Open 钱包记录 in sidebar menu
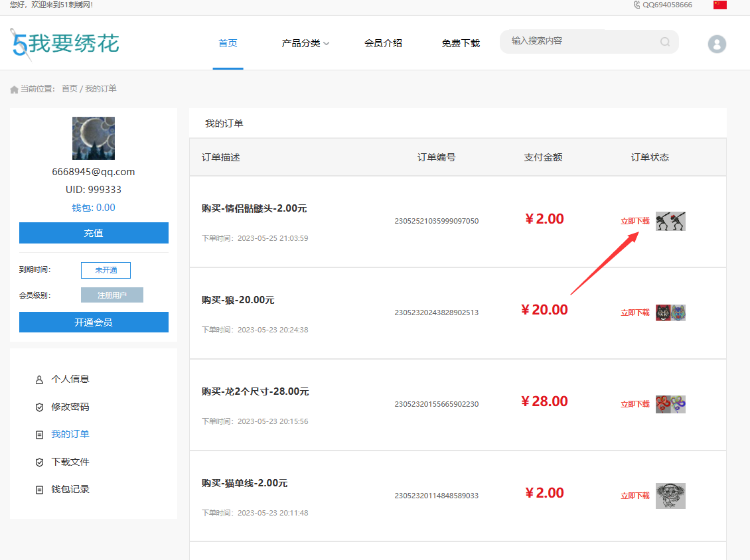The width and height of the screenshot is (750, 560). pyautogui.click(x=70, y=489)
